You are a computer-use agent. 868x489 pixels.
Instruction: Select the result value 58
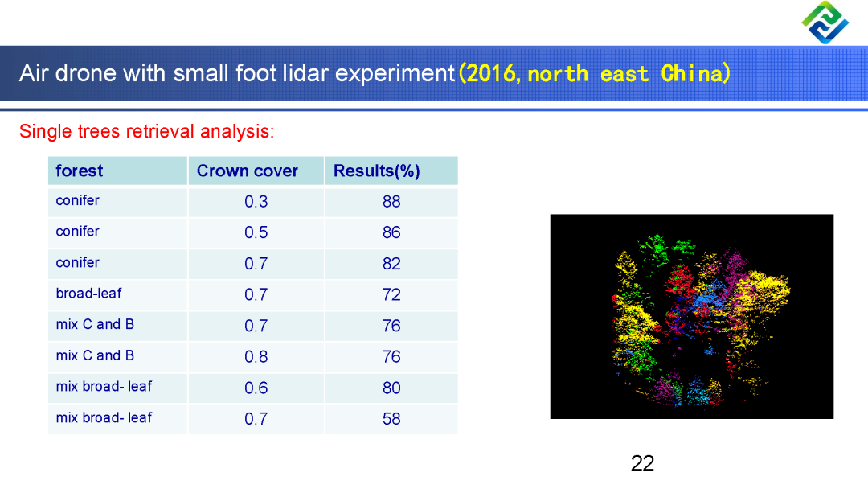coord(391,419)
